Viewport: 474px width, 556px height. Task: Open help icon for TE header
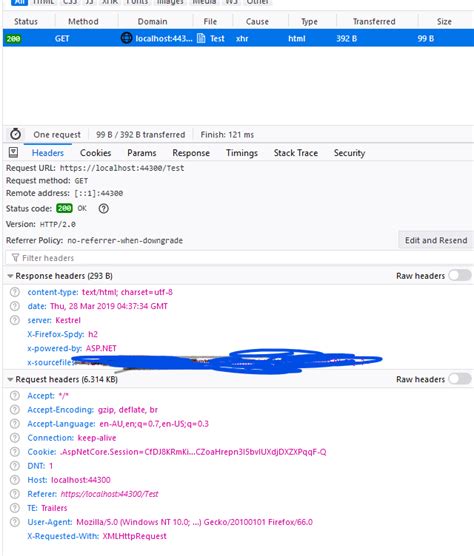(15, 508)
